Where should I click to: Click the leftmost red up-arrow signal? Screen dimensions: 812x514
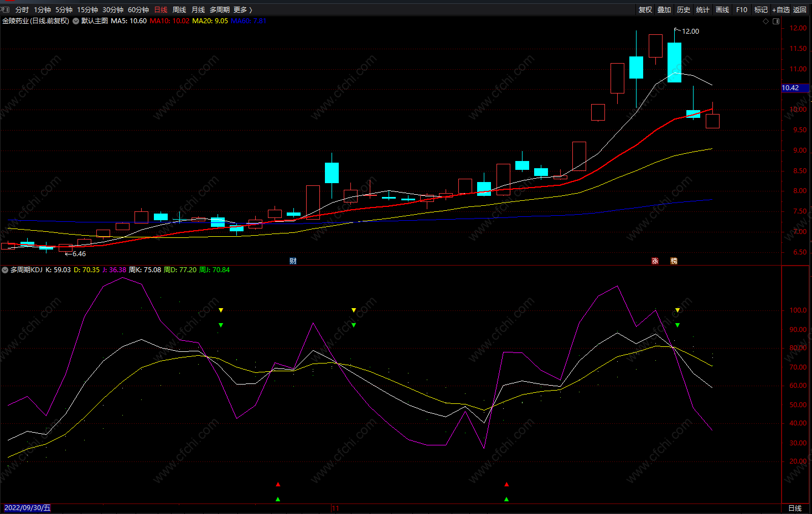pyautogui.click(x=278, y=485)
